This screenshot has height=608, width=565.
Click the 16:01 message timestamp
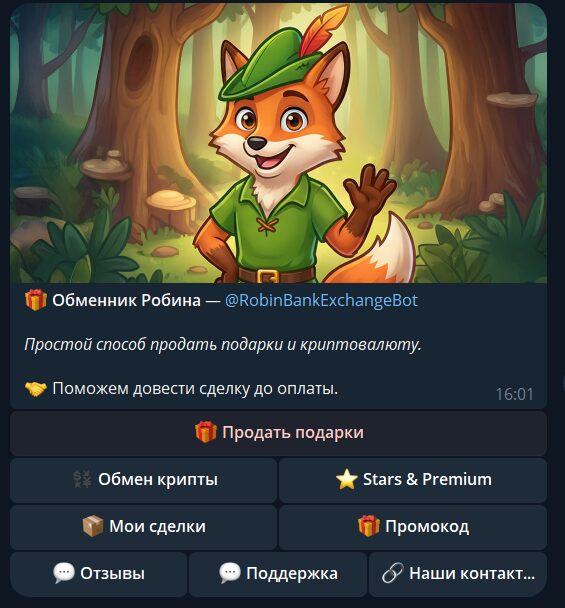point(514,394)
